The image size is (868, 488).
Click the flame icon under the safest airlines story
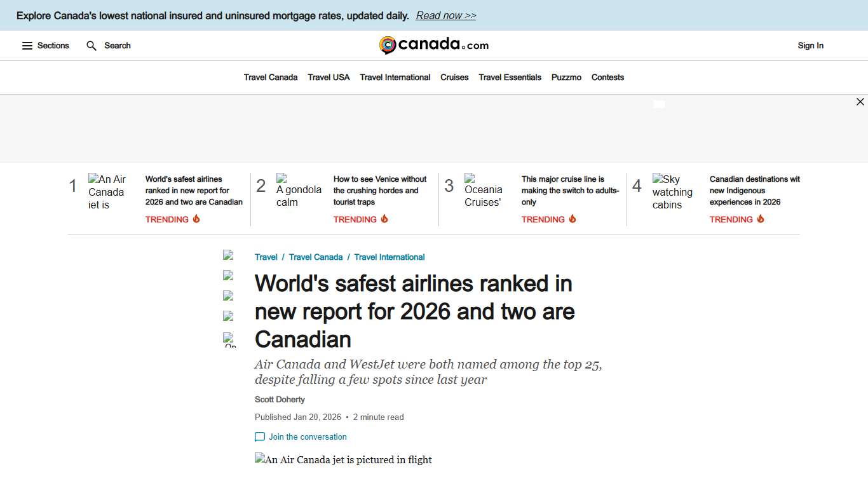coord(195,219)
